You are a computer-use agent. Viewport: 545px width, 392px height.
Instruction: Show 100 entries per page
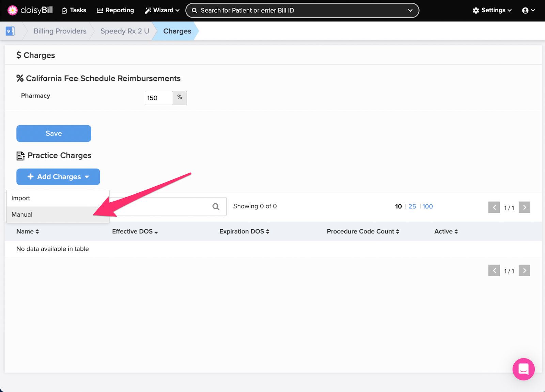(x=428, y=206)
